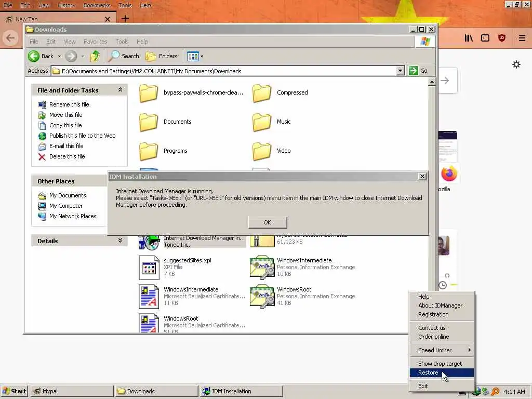Open the Back history dropdown arrow
532x399 pixels.
pos(59,56)
